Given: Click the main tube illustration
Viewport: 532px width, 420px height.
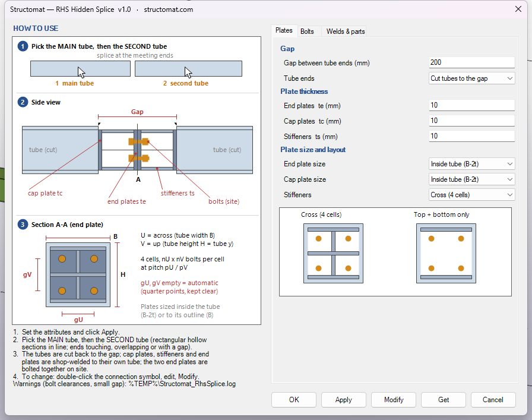Looking at the screenshot, I should click(x=80, y=68).
